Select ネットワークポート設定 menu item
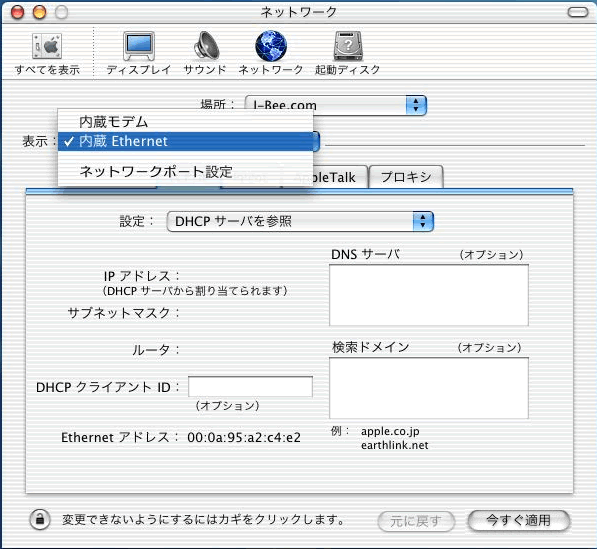 185,172
